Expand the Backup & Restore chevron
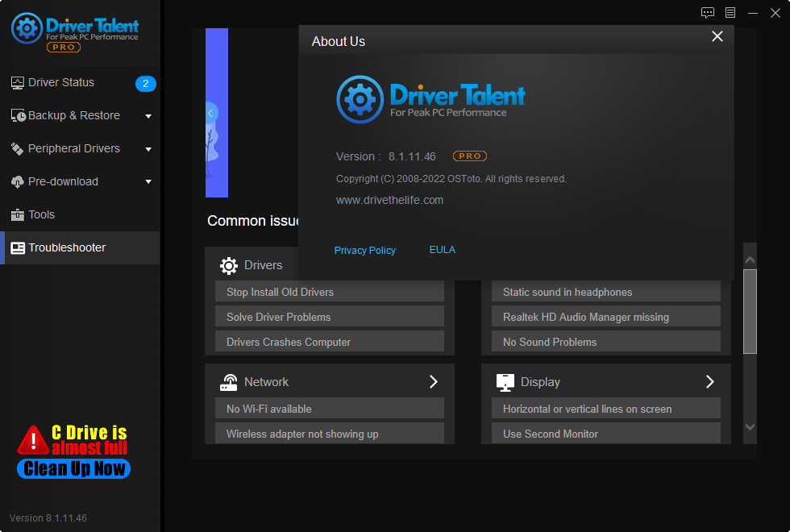The image size is (790, 532). pos(148,115)
